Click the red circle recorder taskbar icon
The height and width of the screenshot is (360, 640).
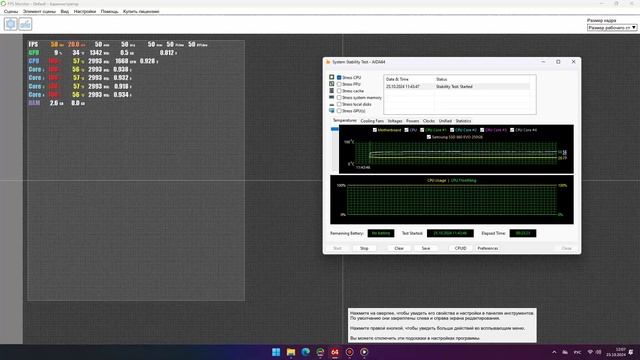(x=349, y=352)
